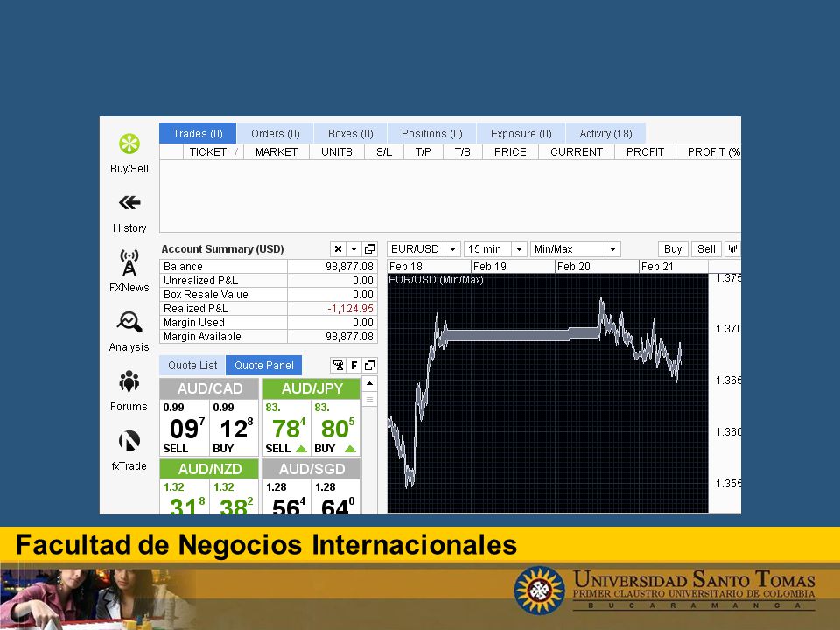The height and width of the screenshot is (630, 840).
Task: Click Margin Available row label
Action: (202, 337)
